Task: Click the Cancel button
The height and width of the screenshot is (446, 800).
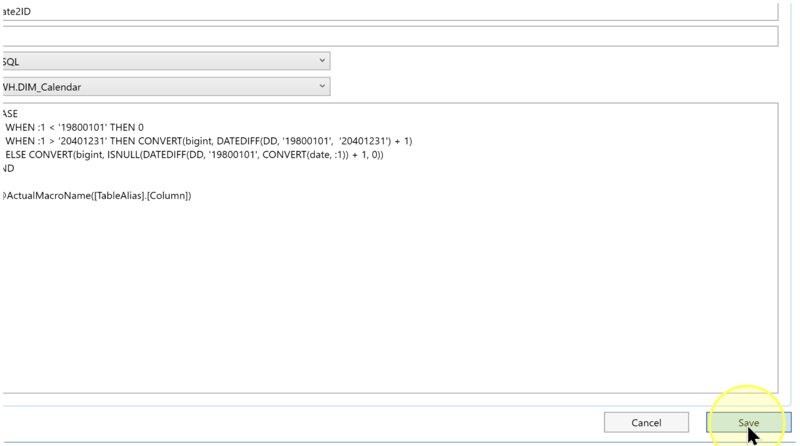Action: pyautogui.click(x=646, y=423)
